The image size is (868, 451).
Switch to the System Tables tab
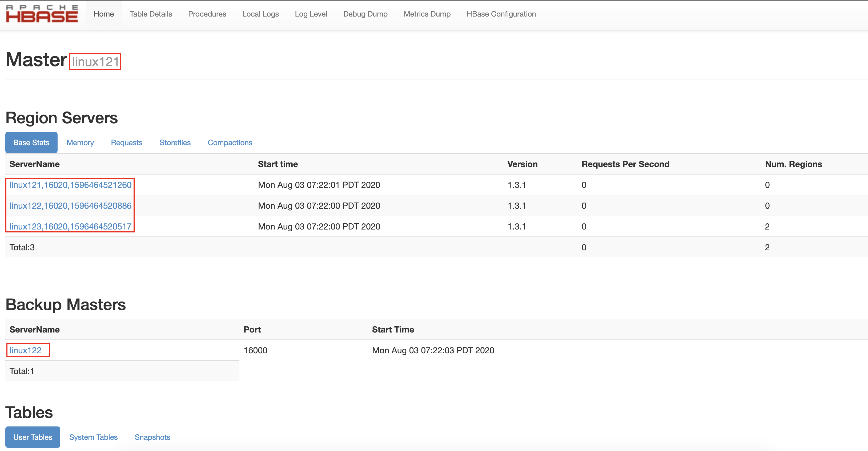93,437
